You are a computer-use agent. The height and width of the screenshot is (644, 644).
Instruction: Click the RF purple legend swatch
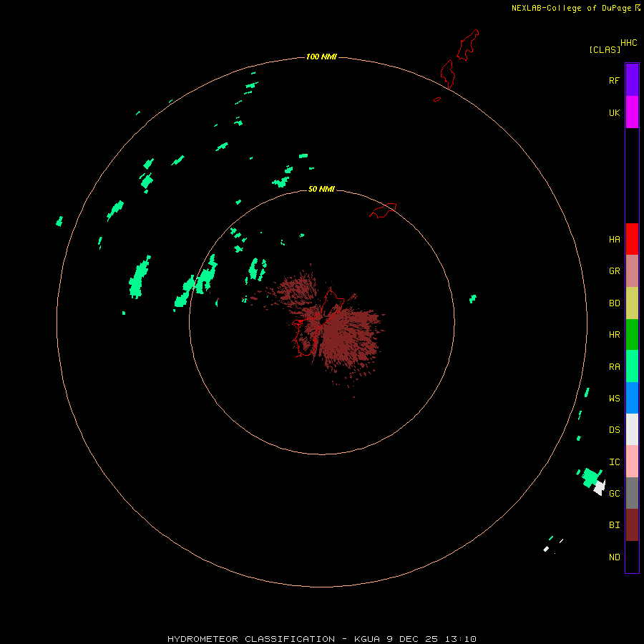click(632, 80)
